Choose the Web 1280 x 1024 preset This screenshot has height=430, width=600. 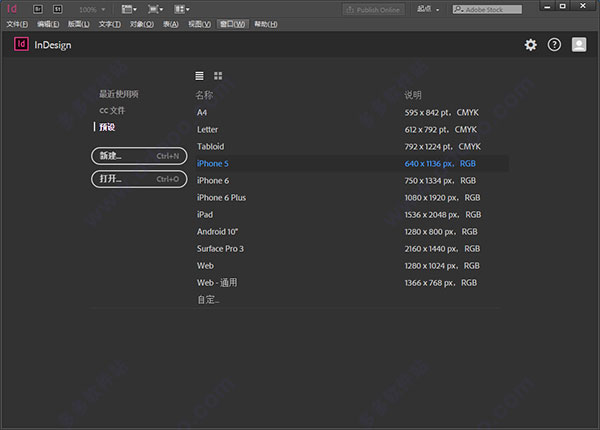click(352, 266)
